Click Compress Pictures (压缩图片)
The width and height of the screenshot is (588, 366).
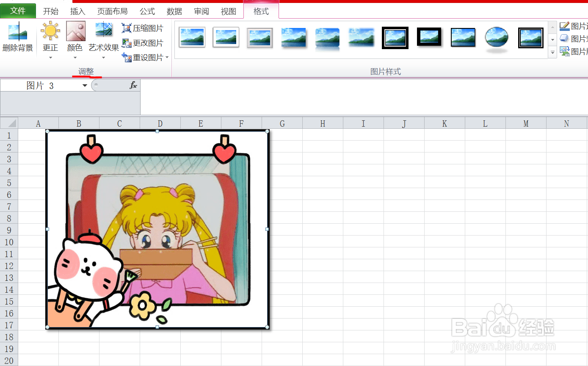(x=143, y=28)
